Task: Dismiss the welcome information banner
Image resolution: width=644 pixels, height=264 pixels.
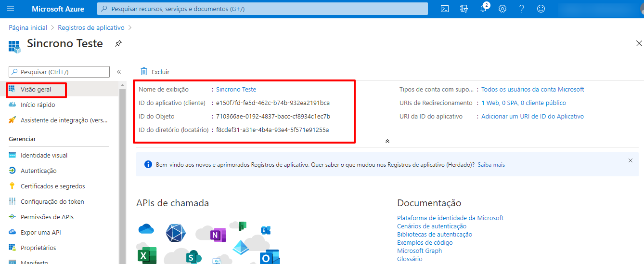Action: pos(631,160)
